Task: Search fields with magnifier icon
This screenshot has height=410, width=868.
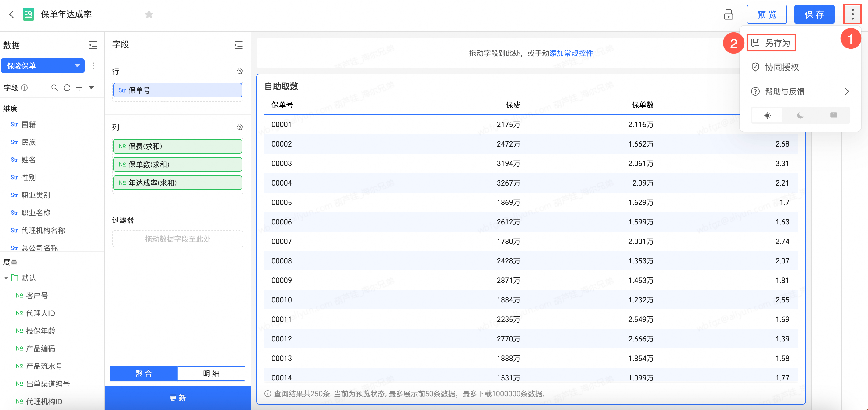Action: [x=54, y=88]
